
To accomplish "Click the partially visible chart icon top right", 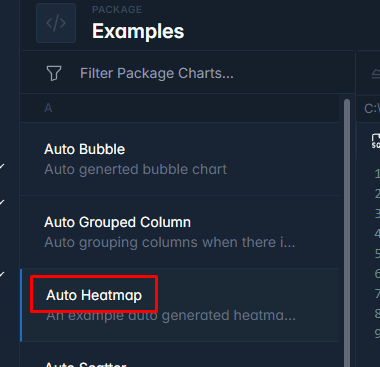I will pyautogui.click(x=376, y=74).
